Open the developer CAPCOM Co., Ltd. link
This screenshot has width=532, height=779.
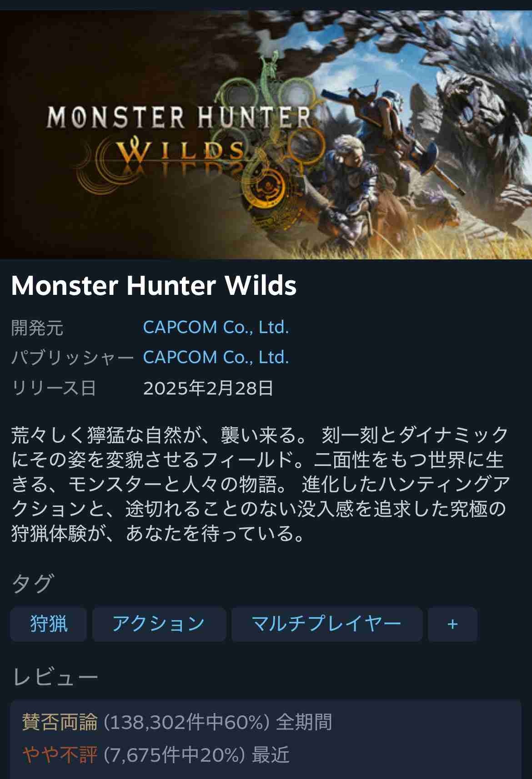coord(216,327)
